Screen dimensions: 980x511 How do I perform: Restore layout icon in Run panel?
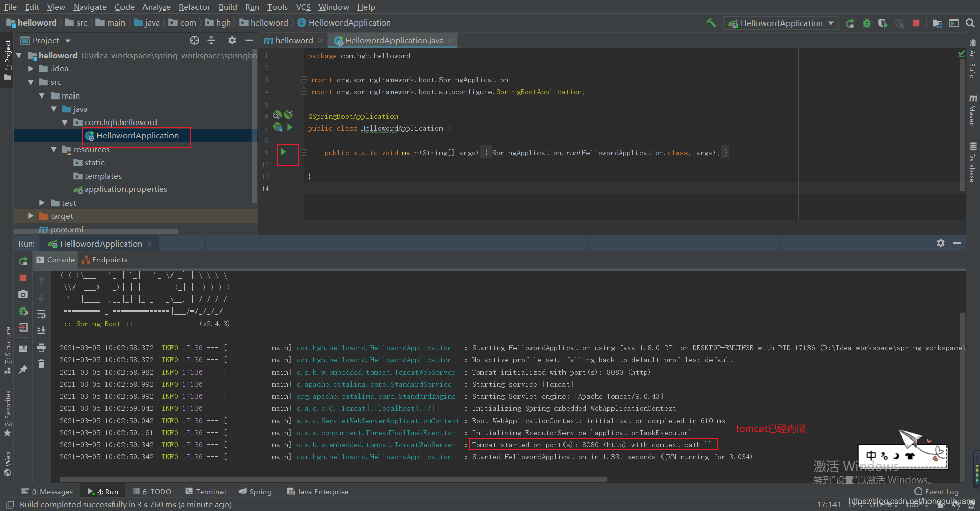(x=23, y=349)
